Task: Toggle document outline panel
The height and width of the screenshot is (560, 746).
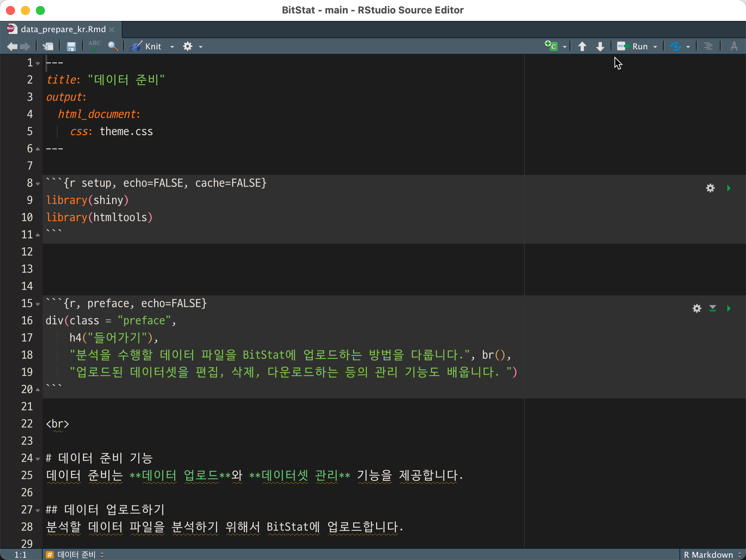Action: coord(708,46)
